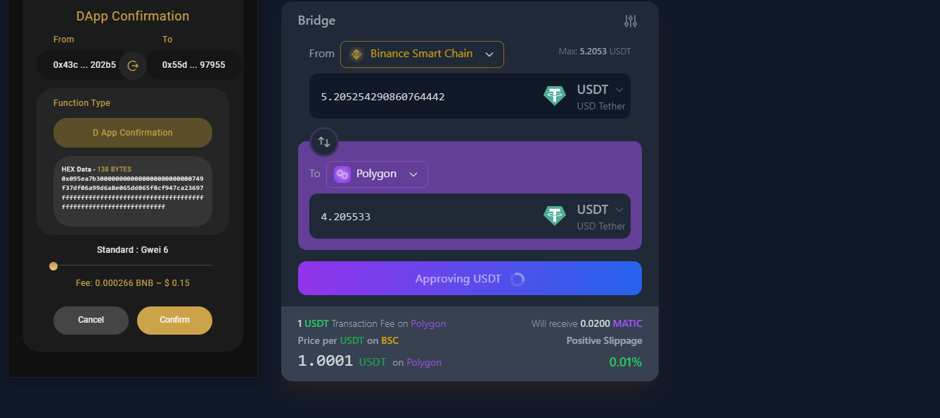This screenshot has height=418, width=940.
Task: Open bridge settings sliders icon
Action: click(x=630, y=21)
